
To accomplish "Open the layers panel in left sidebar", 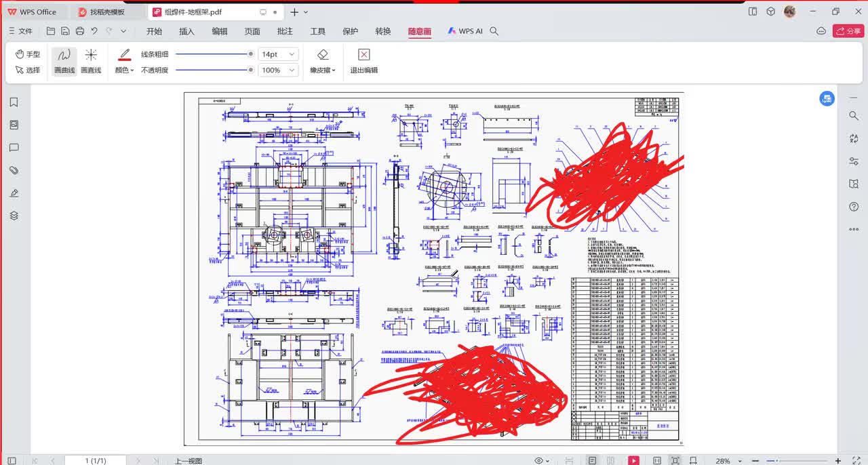I will pos(14,216).
